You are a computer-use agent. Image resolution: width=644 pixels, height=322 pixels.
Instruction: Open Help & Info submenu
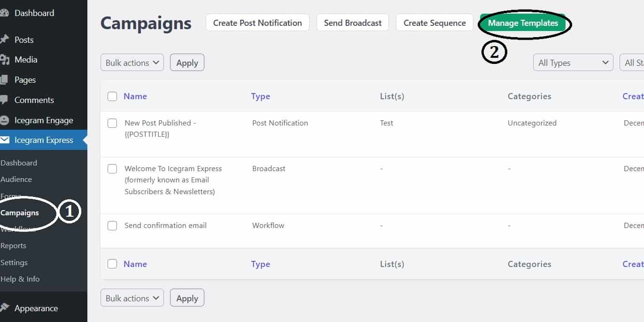(20, 279)
